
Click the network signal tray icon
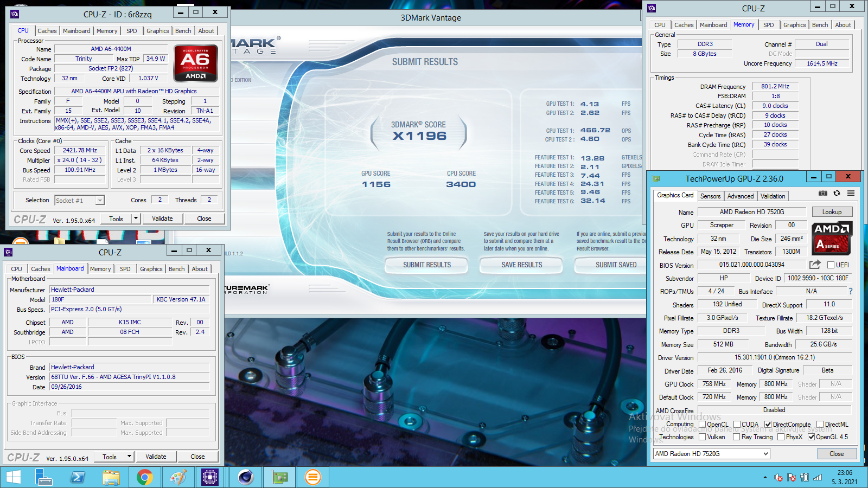(x=818, y=478)
